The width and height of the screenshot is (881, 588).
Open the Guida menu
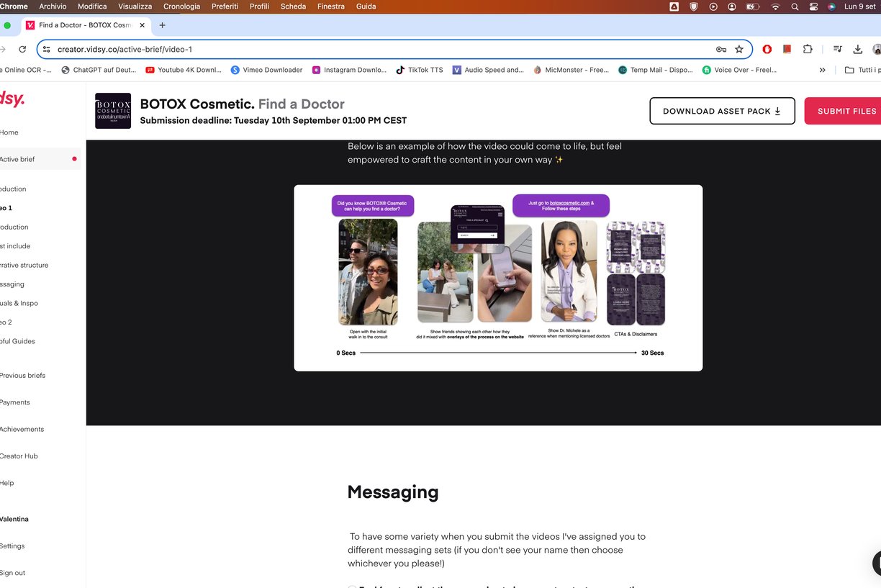pyautogui.click(x=366, y=6)
